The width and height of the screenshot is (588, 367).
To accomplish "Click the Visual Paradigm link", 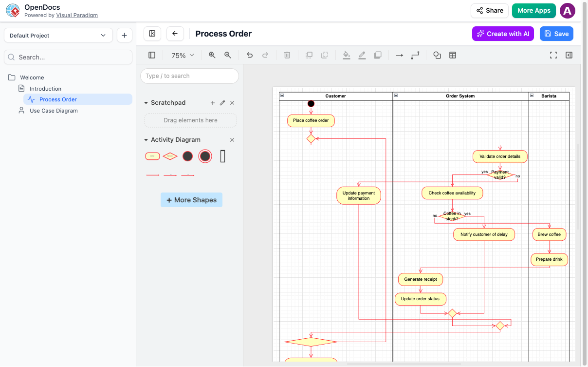I will click(76, 15).
